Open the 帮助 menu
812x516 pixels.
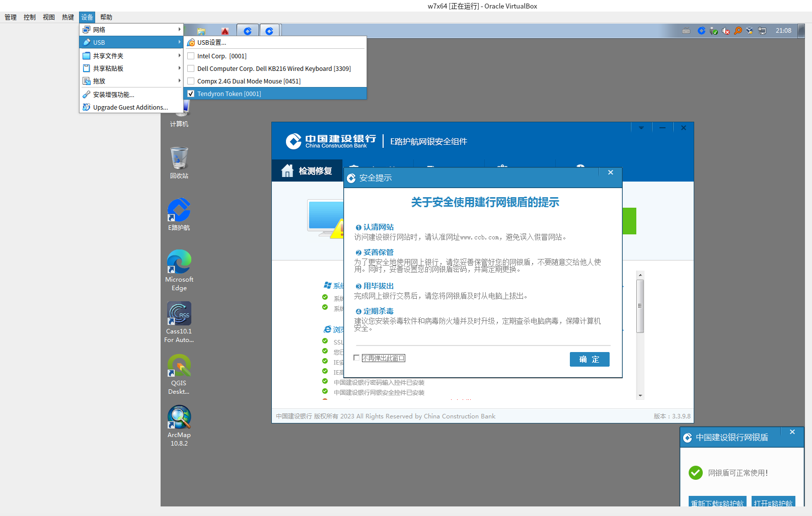pos(106,17)
